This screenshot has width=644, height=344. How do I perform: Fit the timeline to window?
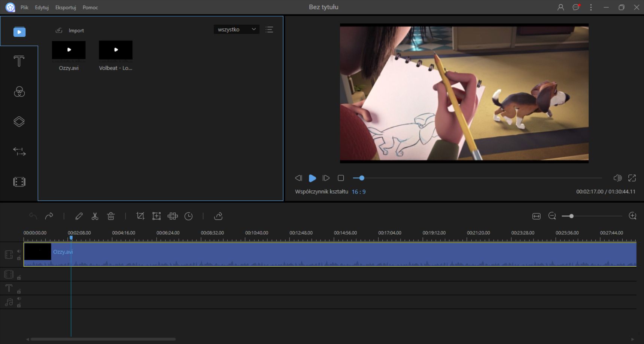(536, 216)
